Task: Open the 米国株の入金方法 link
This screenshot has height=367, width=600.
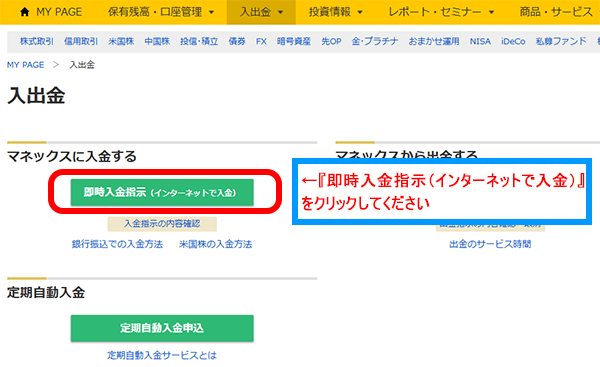Action: pos(215,244)
